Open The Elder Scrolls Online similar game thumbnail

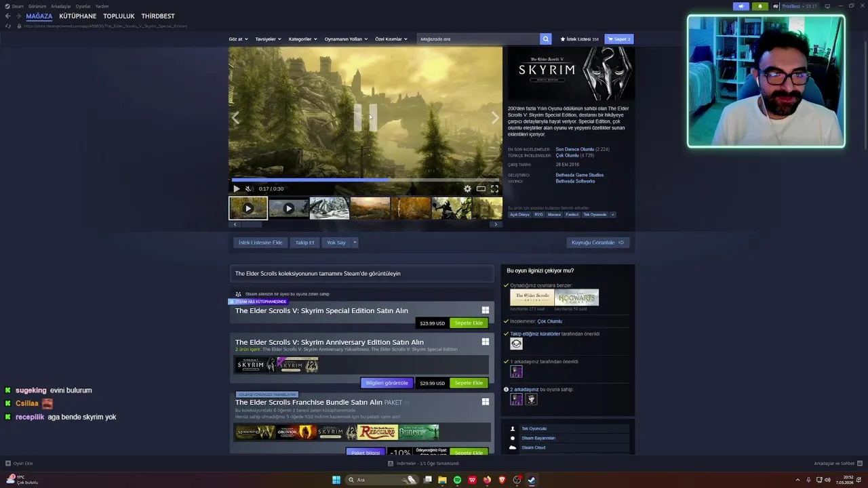click(x=532, y=298)
